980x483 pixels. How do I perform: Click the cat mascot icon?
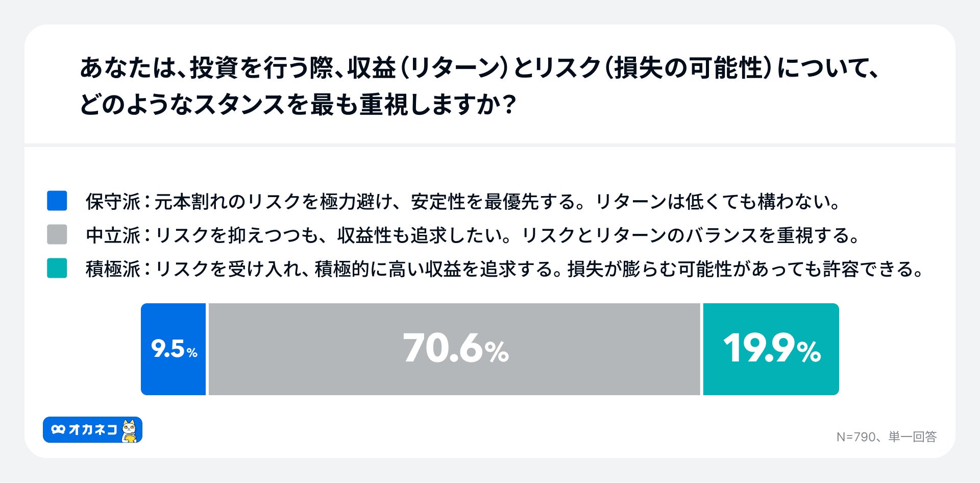(130, 430)
